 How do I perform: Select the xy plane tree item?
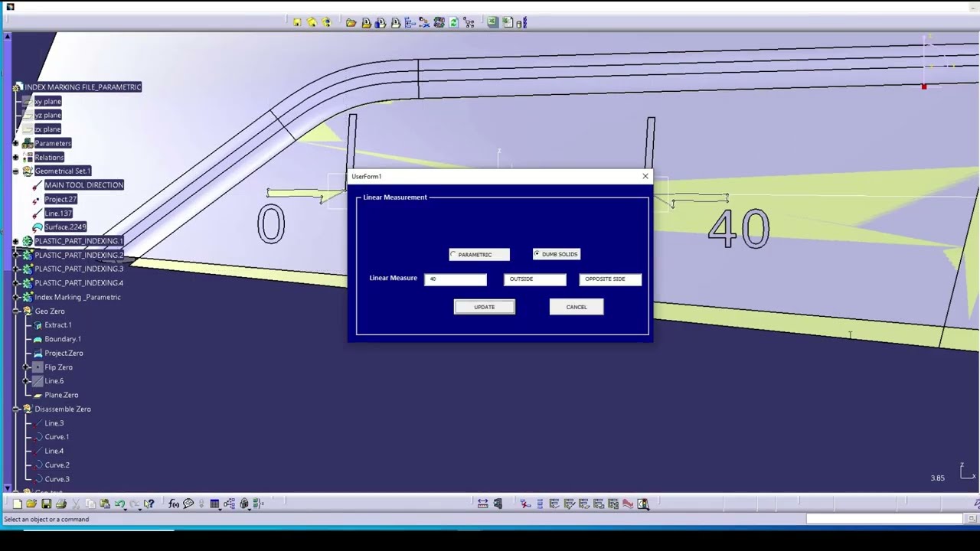click(47, 101)
